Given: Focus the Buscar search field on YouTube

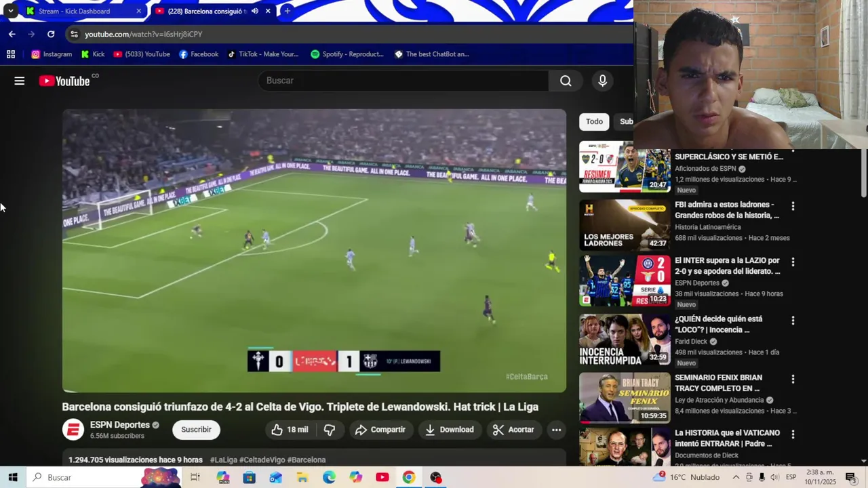Looking at the screenshot, I should click(x=403, y=81).
